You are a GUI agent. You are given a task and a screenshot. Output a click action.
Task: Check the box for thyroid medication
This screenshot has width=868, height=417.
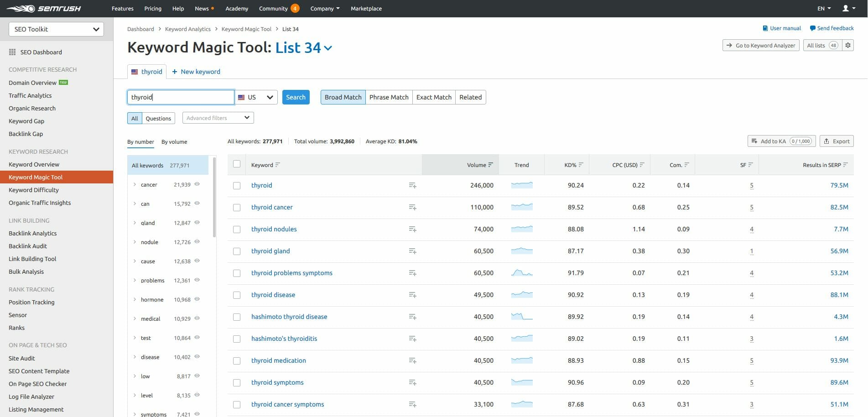click(x=237, y=361)
